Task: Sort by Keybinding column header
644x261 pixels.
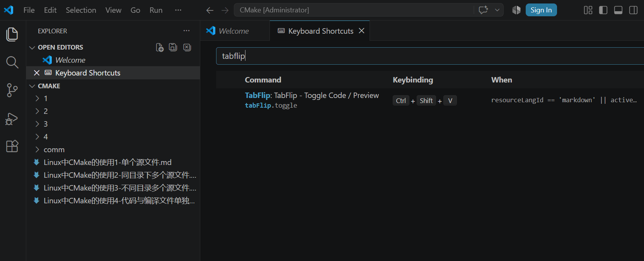Action: click(x=413, y=80)
